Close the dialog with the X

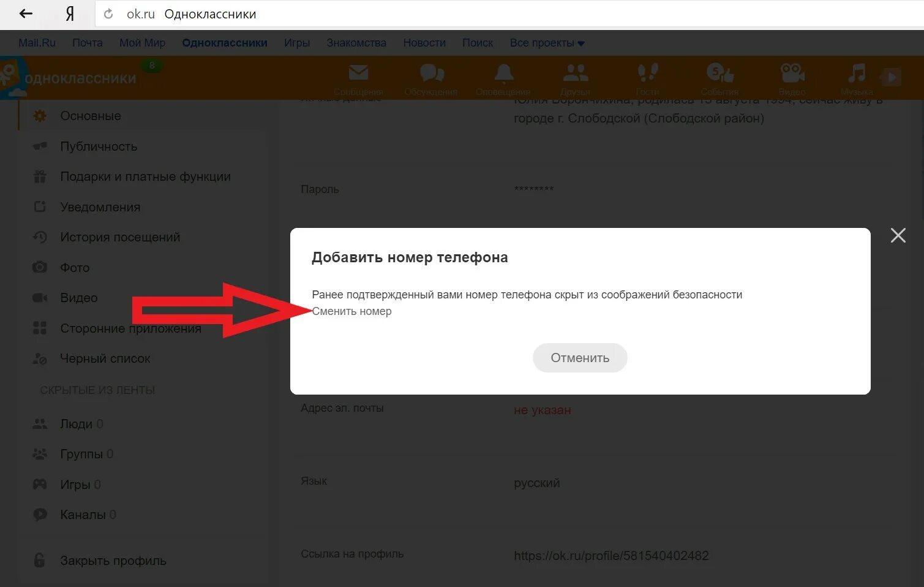898,235
